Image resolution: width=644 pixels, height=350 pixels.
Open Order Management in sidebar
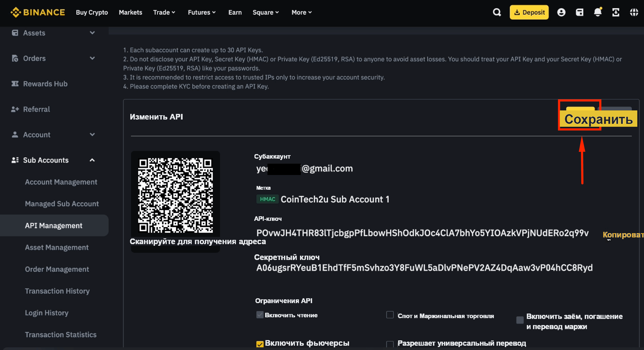(57, 269)
